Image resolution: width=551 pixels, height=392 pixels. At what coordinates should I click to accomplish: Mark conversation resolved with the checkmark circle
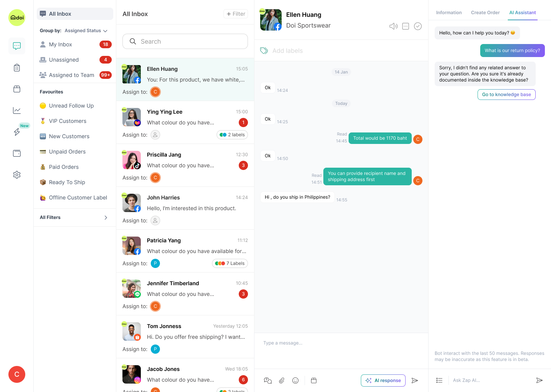(x=418, y=26)
